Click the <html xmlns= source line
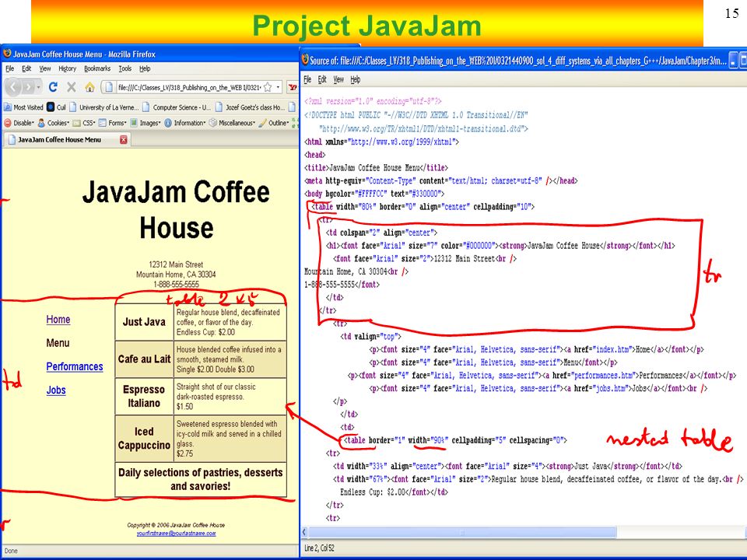747x560 pixels. (381, 142)
